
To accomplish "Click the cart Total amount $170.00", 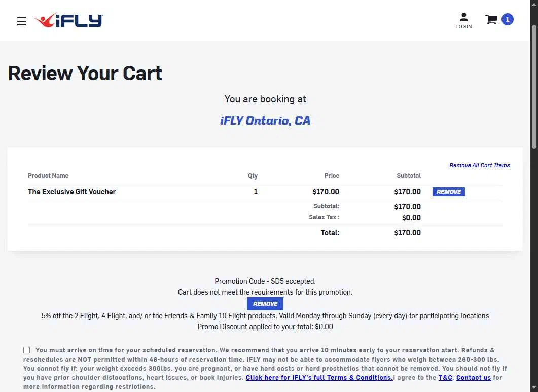I will tap(407, 233).
